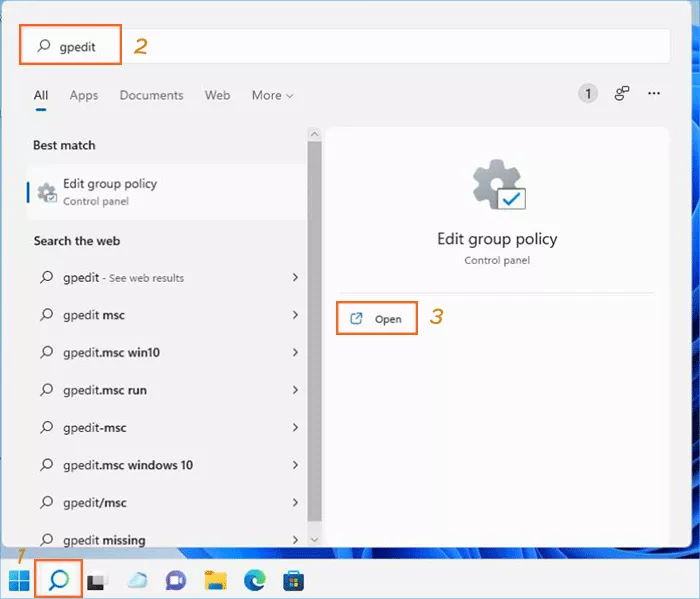Expand the More dropdown
Image resolution: width=700 pixels, height=599 pixels.
click(x=272, y=95)
